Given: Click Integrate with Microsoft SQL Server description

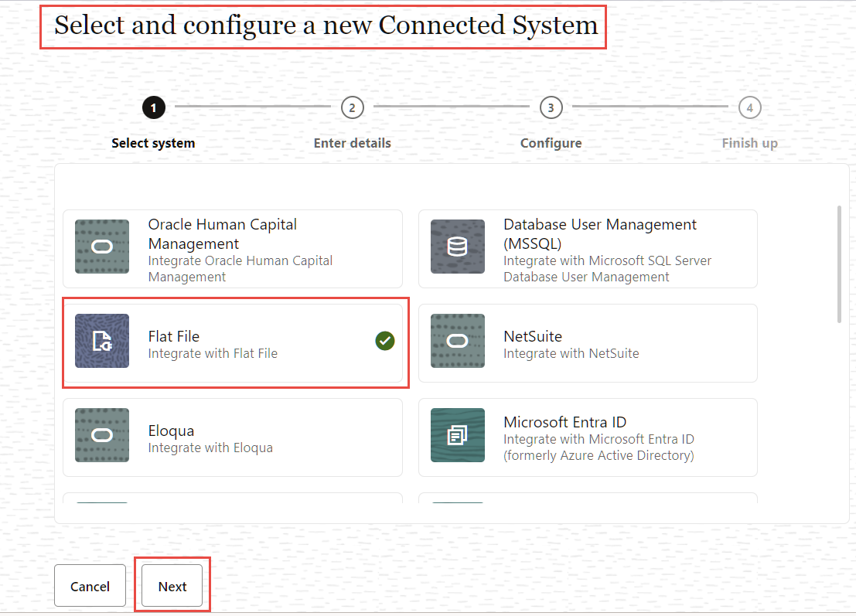Looking at the screenshot, I should 607,269.
